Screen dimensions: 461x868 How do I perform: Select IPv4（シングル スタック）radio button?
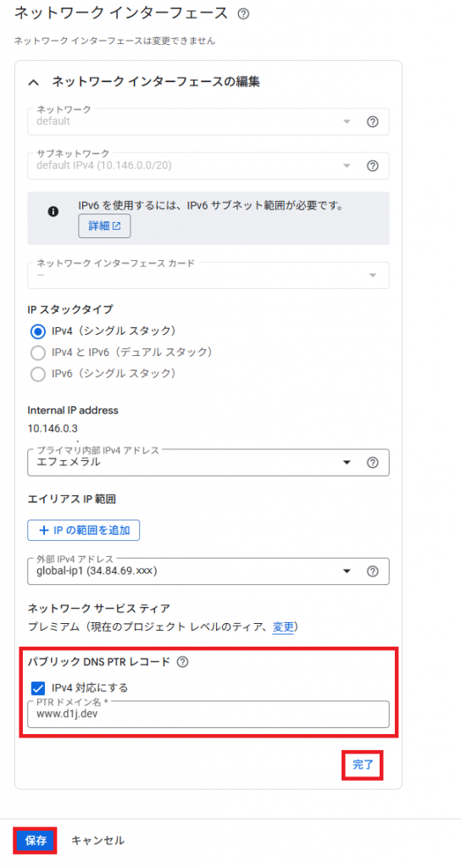point(38,331)
